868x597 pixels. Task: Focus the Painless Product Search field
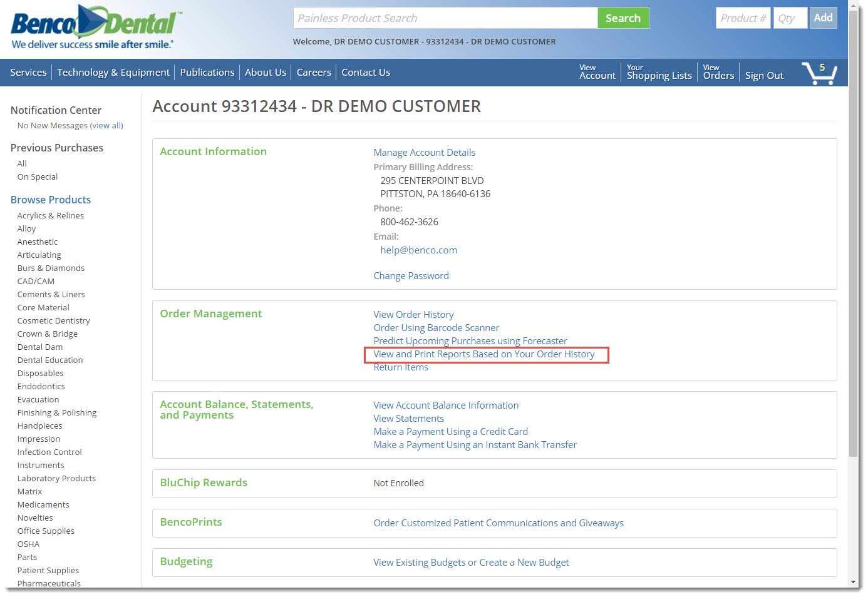445,18
